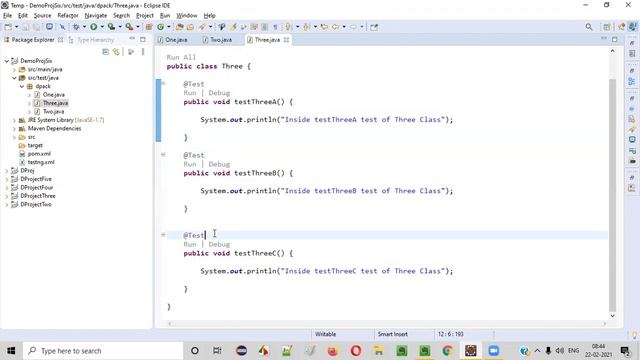Collapse the src/test/java folder
The image size is (640, 360).
click(x=14, y=78)
